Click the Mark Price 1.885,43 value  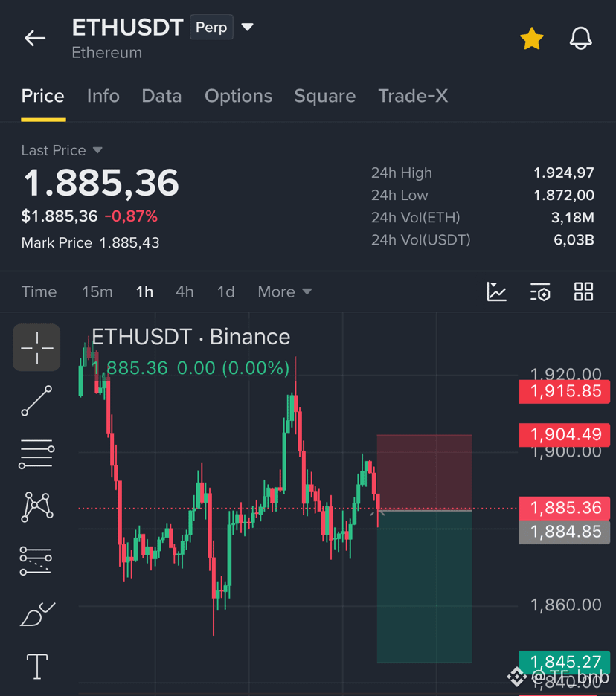[129, 243]
